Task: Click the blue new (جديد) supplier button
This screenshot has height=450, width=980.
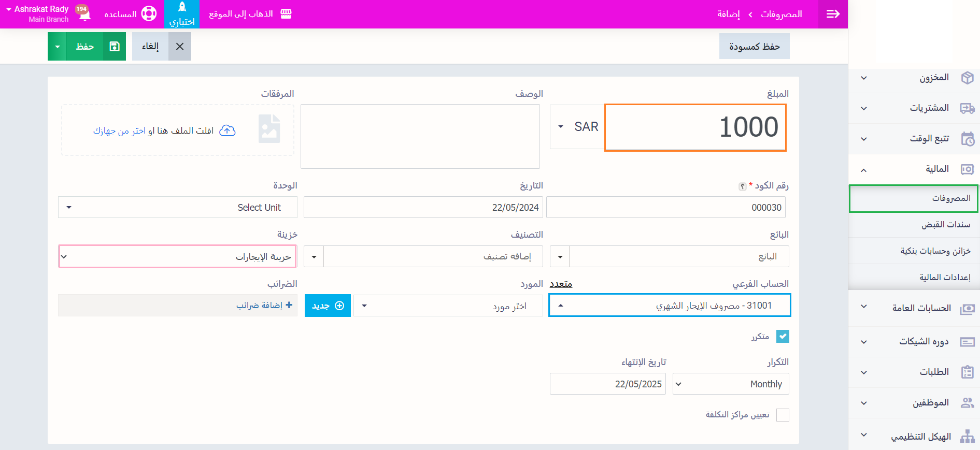Action: click(x=328, y=306)
